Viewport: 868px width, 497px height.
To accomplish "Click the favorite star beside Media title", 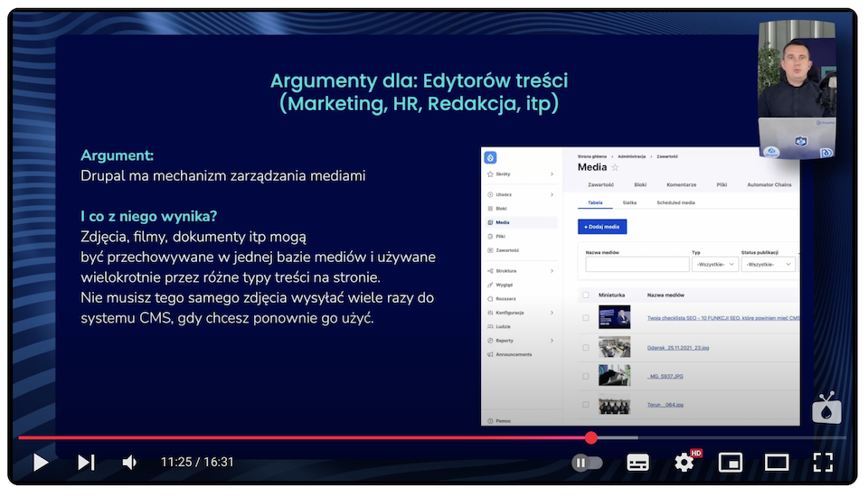I will tap(615, 167).
